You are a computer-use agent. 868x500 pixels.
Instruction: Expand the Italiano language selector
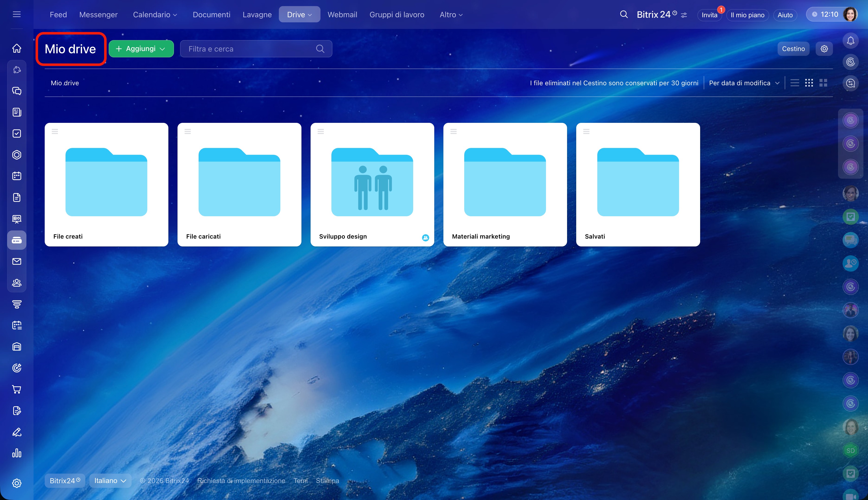point(110,480)
